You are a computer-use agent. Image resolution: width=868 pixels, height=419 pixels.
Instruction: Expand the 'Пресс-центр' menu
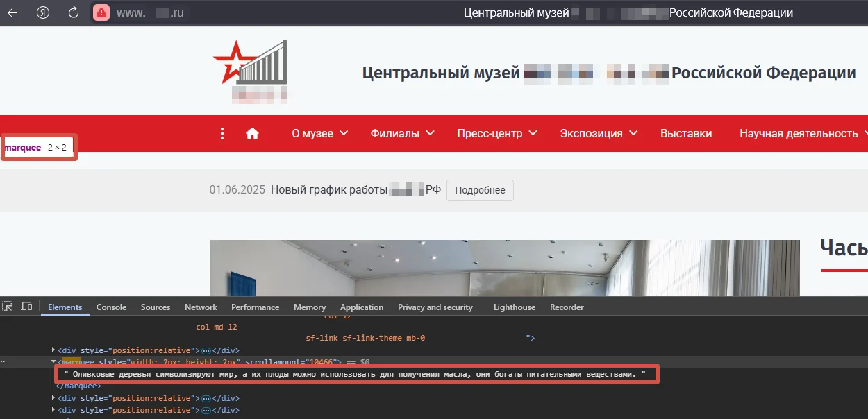[x=496, y=133]
